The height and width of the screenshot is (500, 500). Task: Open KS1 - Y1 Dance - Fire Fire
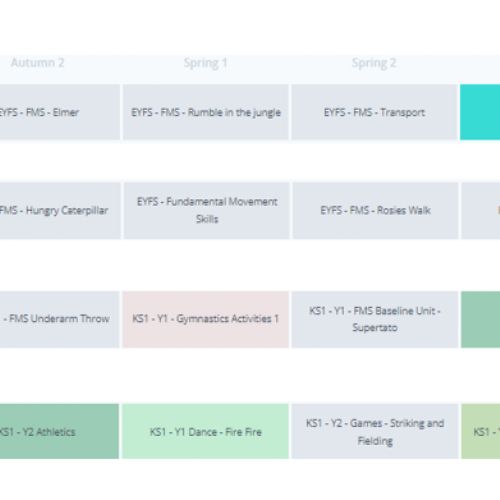[x=205, y=431]
